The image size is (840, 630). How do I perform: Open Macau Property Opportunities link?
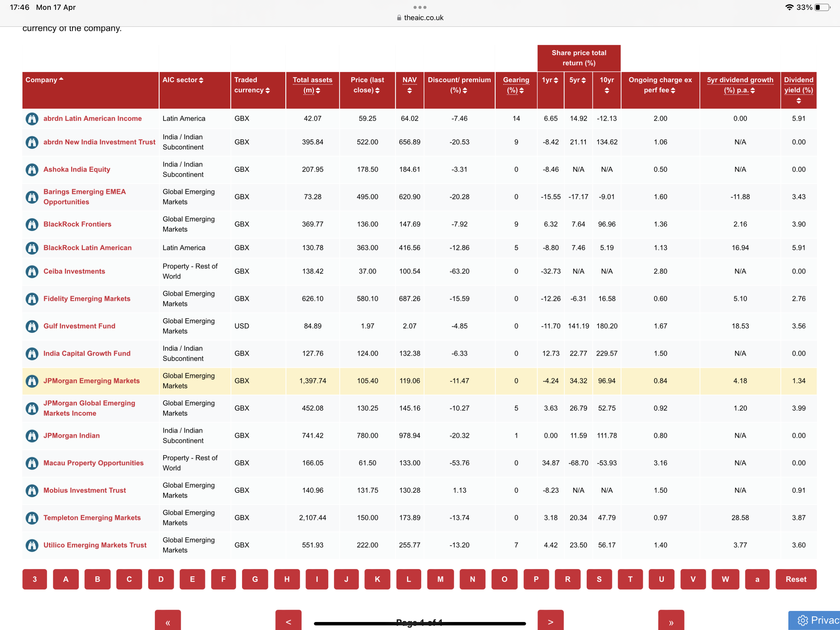click(x=93, y=463)
